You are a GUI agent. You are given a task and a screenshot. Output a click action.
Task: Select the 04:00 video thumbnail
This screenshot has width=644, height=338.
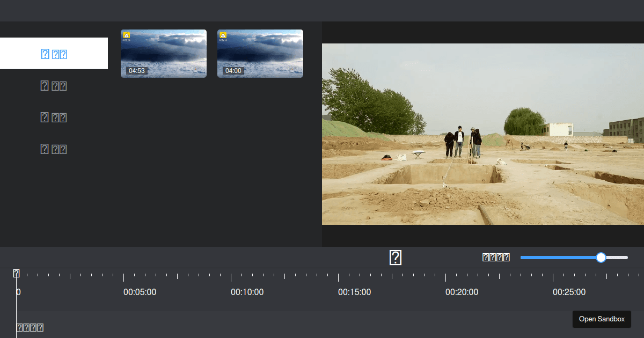[260, 53]
